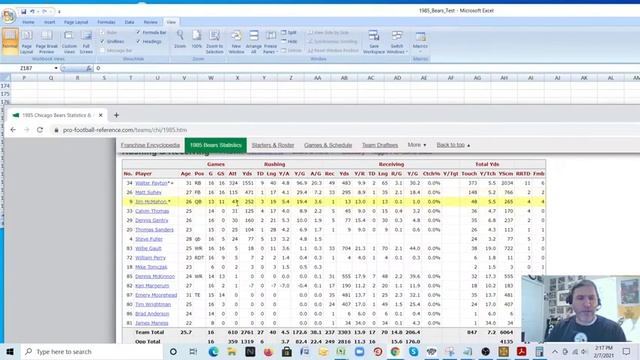The height and width of the screenshot is (360, 640).
Task: Open Task View on taskbar
Action: (193, 351)
